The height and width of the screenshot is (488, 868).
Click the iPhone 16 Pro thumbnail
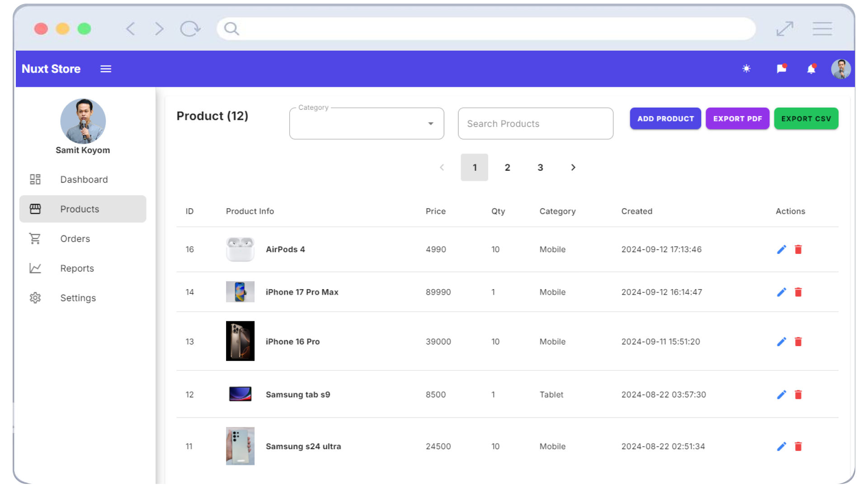pos(240,341)
